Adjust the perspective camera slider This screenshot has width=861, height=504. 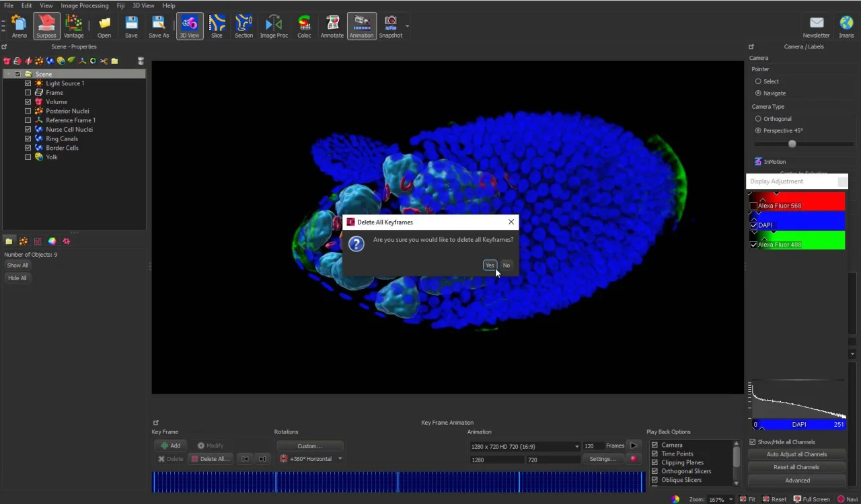coord(792,144)
